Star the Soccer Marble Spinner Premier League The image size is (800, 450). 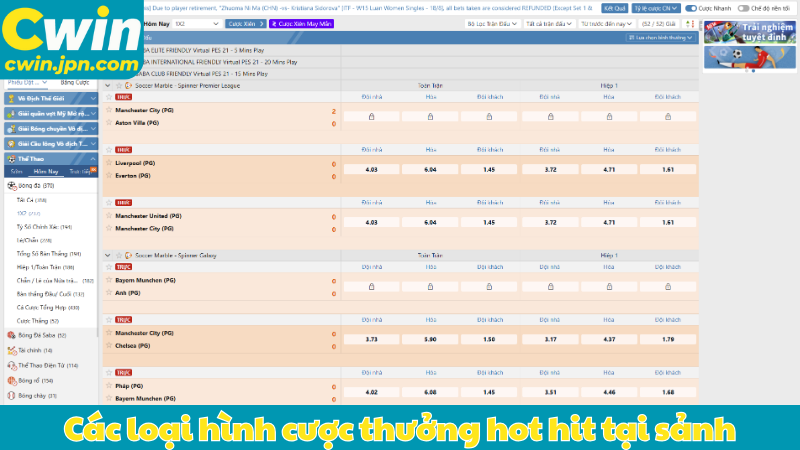[118, 86]
